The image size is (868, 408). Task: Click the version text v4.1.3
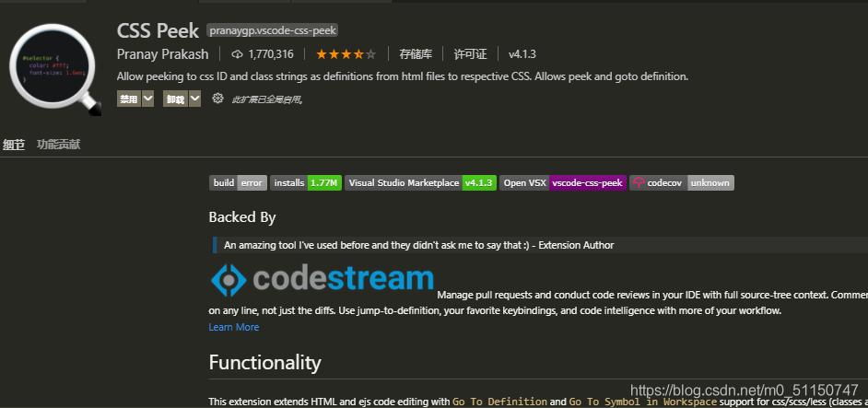coord(522,54)
